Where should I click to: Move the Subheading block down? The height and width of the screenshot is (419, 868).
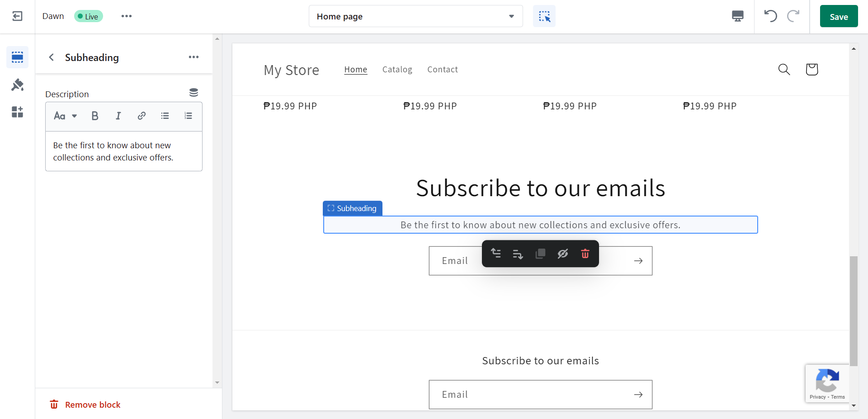point(518,254)
